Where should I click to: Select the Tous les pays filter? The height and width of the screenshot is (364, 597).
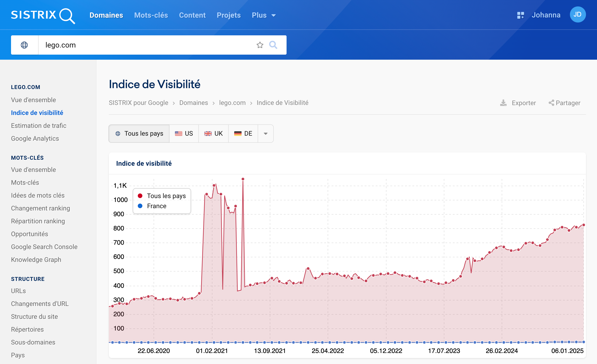[x=139, y=134]
